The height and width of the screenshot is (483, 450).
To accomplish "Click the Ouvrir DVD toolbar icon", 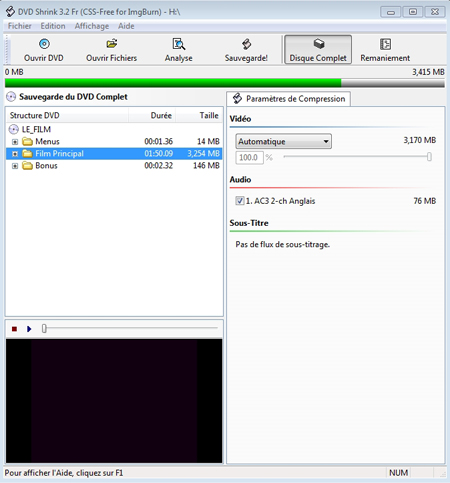I will pyautogui.click(x=44, y=44).
